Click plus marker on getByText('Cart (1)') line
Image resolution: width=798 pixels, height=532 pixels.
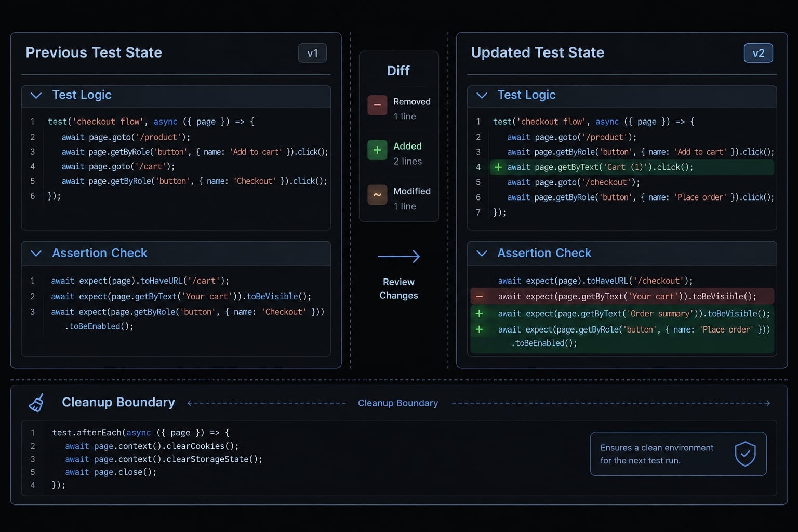click(x=498, y=167)
